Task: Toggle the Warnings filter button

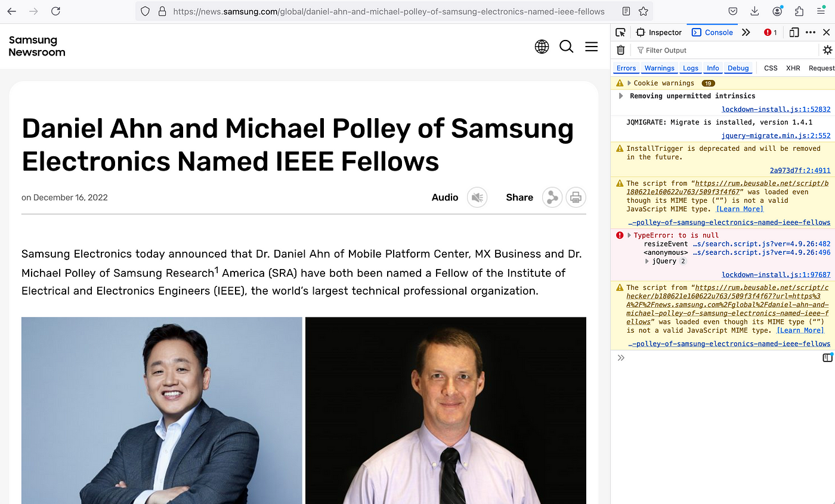Action: [x=659, y=68]
